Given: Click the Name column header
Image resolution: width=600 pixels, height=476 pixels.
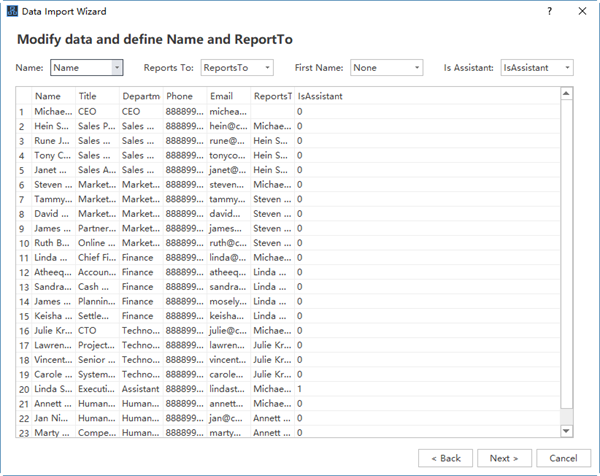Looking at the screenshot, I should (x=48, y=96).
